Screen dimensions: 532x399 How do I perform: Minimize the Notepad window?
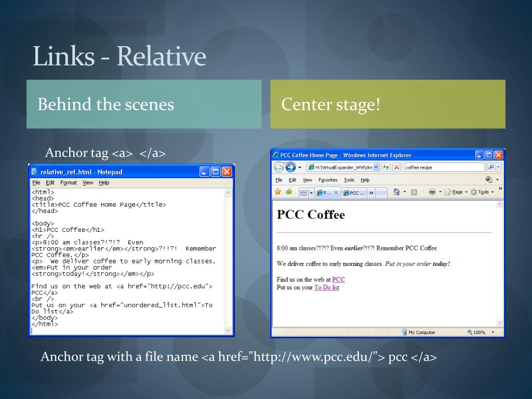pos(204,171)
